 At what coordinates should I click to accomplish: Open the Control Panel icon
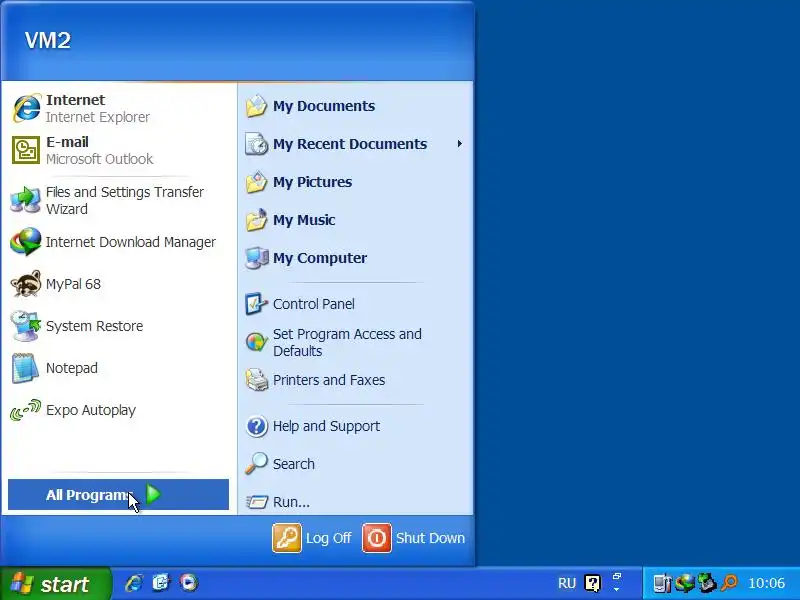256,304
